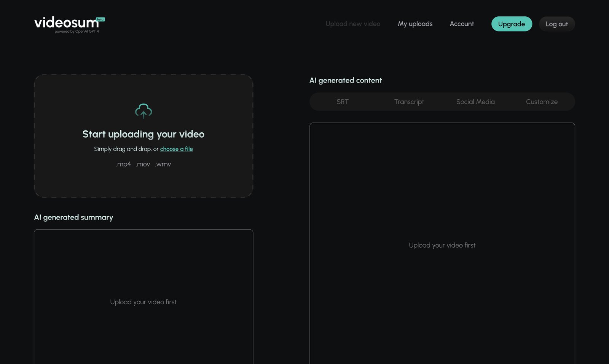Open the Account page
The height and width of the screenshot is (364, 609).
coord(462,24)
